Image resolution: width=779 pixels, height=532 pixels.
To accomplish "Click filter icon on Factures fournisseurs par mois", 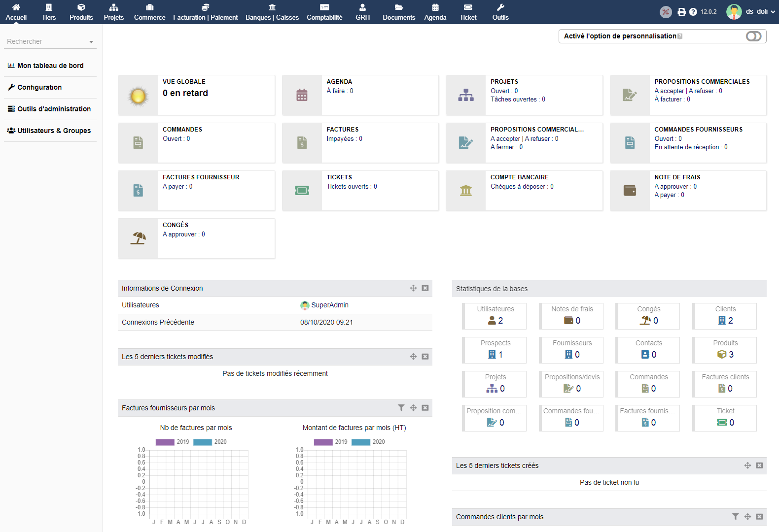I will (401, 408).
